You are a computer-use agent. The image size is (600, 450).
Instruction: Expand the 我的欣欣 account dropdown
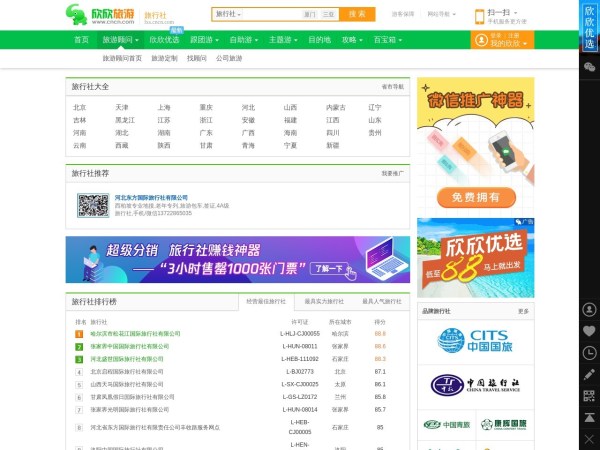[509, 44]
